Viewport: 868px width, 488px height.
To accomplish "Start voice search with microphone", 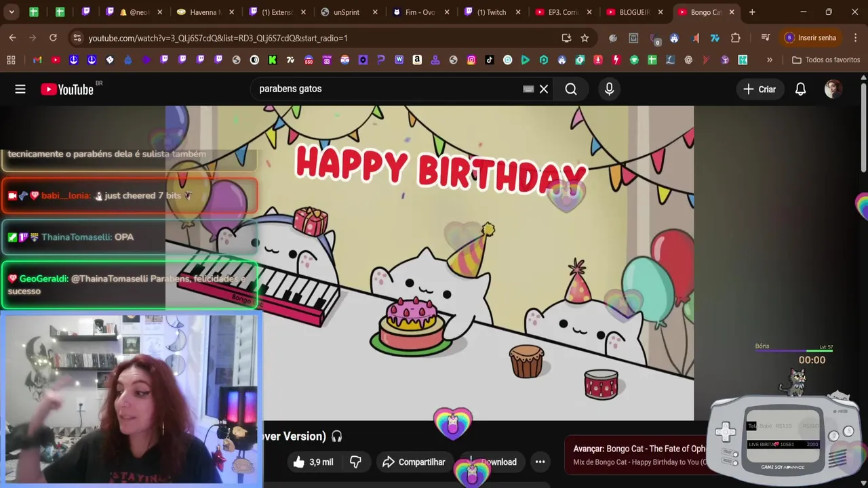I will (609, 89).
